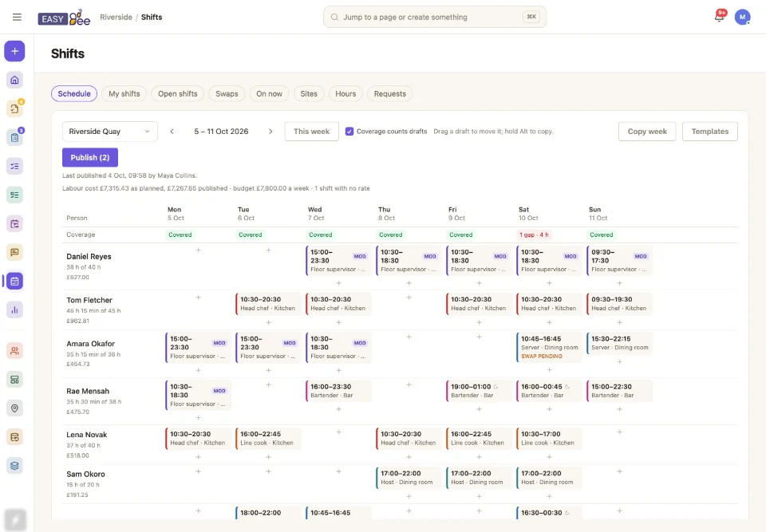
Task: Open the Templates button
Action: click(x=710, y=132)
